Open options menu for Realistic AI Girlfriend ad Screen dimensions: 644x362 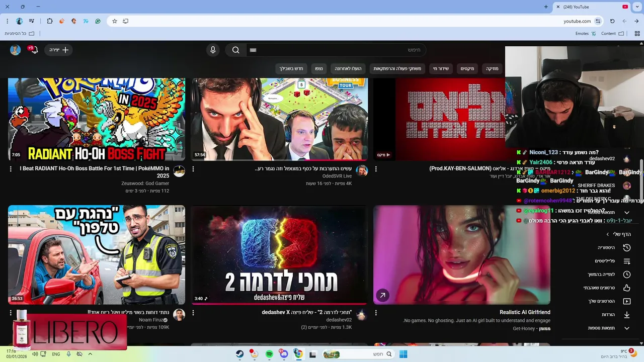click(x=376, y=313)
